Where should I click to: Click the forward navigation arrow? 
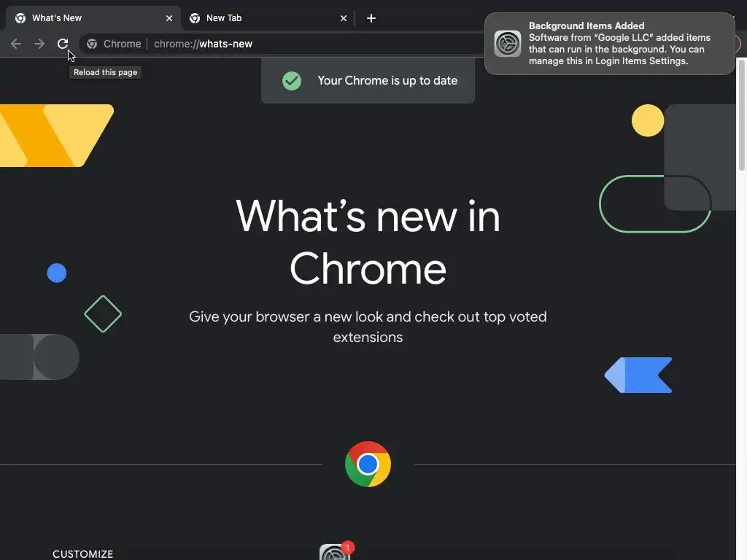(39, 44)
